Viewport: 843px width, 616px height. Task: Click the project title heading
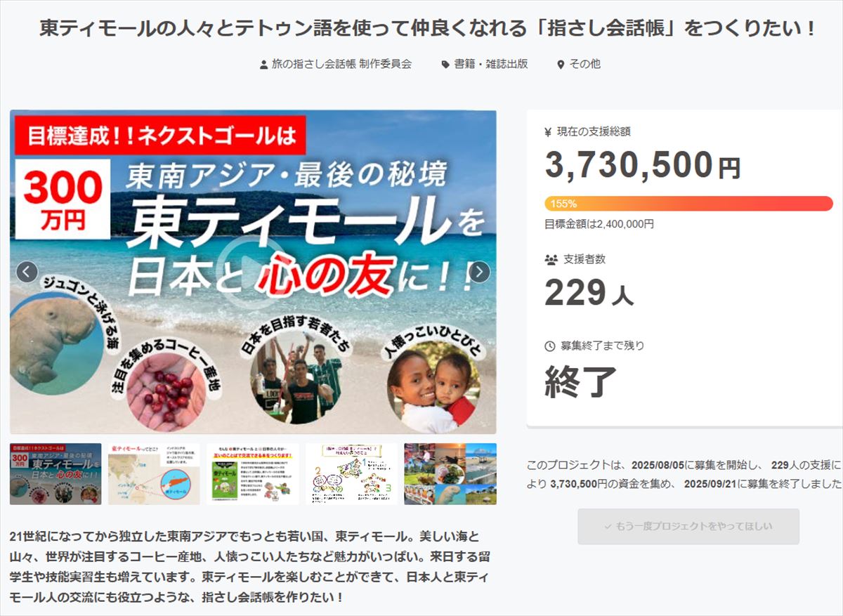point(428,29)
